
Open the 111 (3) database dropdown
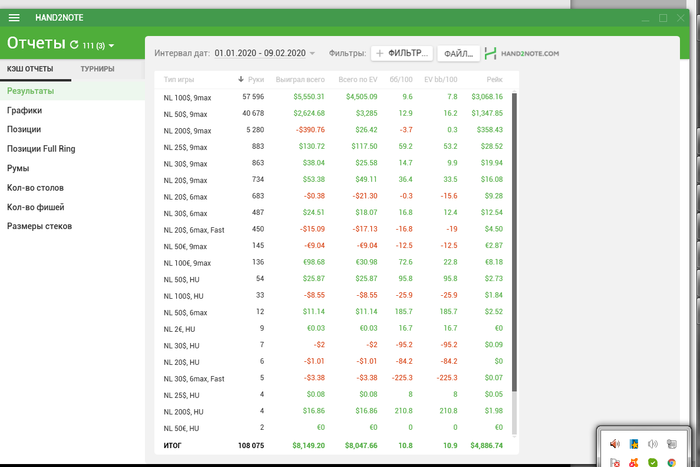click(98, 46)
